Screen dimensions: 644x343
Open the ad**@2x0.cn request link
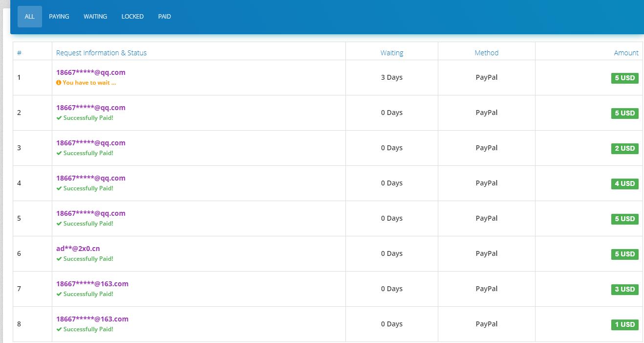78,249
